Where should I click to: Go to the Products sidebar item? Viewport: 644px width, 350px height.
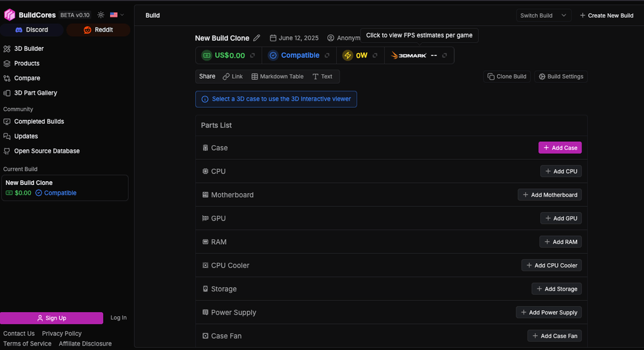(26, 63)
